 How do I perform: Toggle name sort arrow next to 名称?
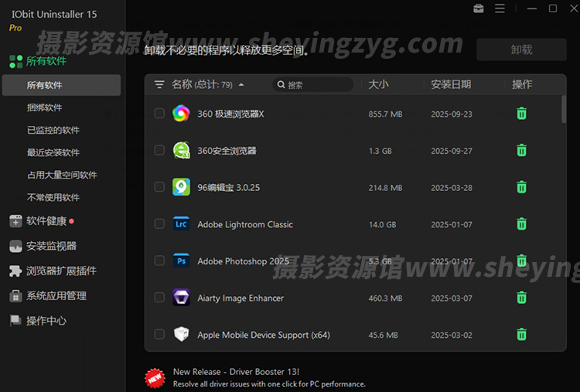[241, 85]
